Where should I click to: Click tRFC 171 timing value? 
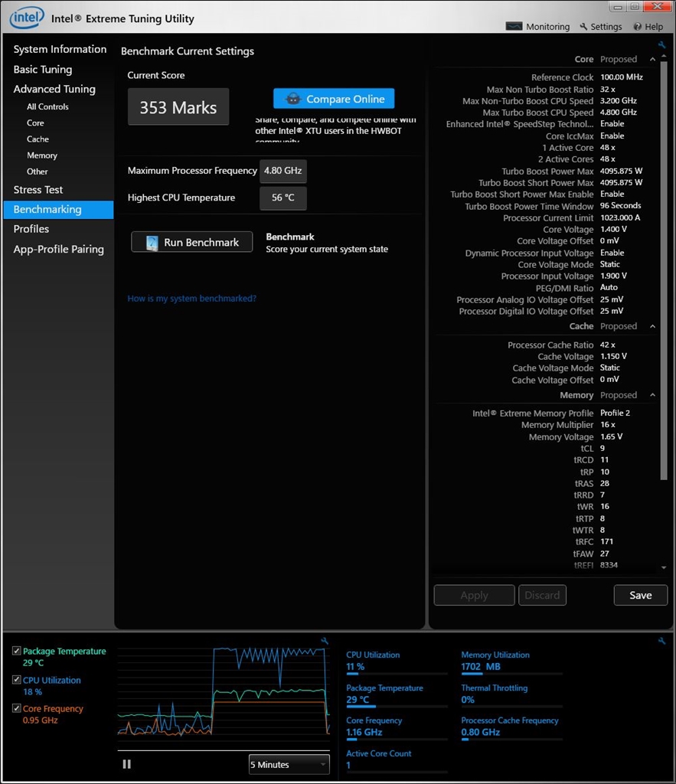coord(606,541)
